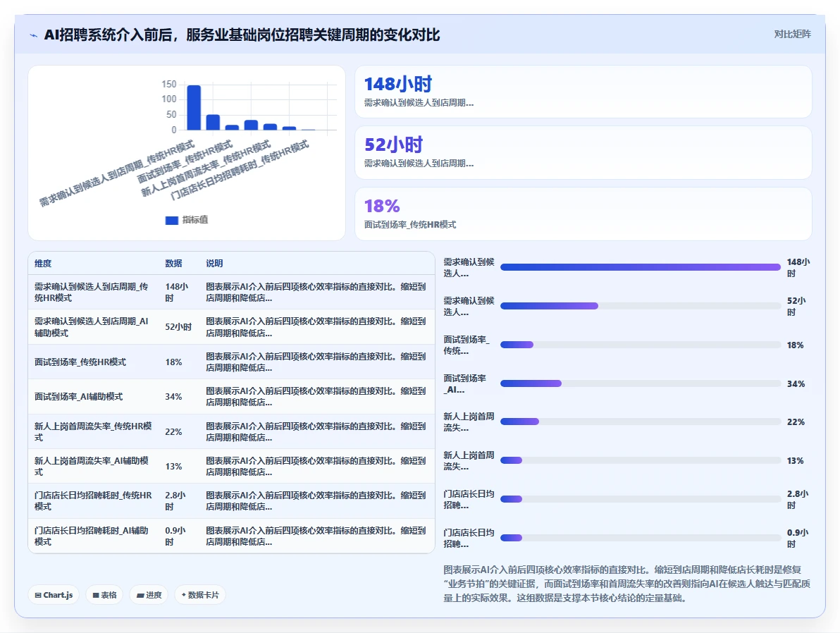Click the 148小时 value in the table
Image resolution: width=840 pixels, height=633 pixels.
point(176,292)
